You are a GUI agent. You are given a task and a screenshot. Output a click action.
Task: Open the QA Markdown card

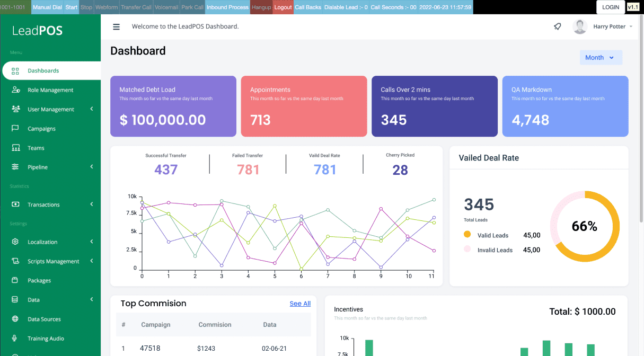click(x=566, y=106)
